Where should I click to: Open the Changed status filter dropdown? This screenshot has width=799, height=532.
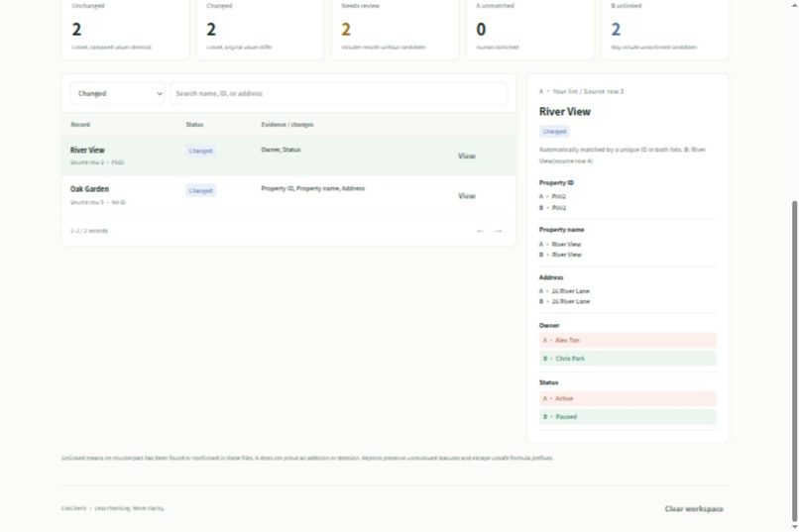click(117, 94)
